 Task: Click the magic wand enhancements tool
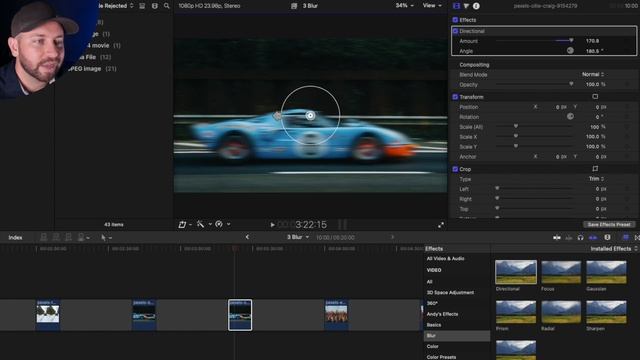click(200, 224)
